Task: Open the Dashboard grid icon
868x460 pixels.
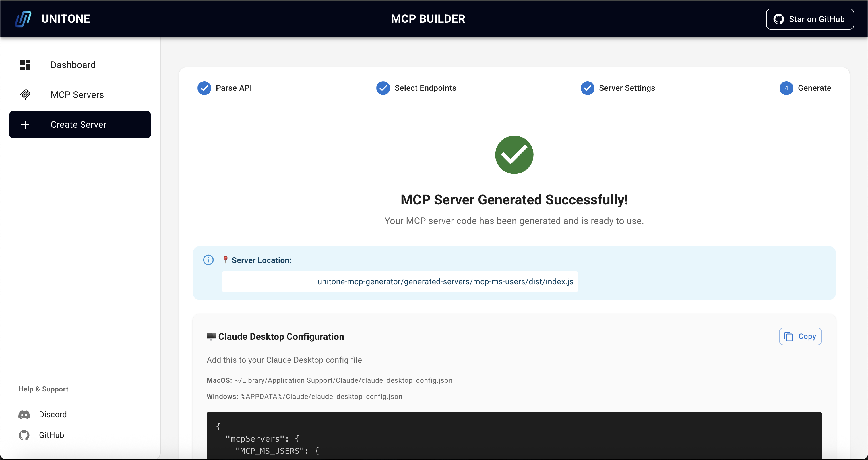Action: (25, 65)
